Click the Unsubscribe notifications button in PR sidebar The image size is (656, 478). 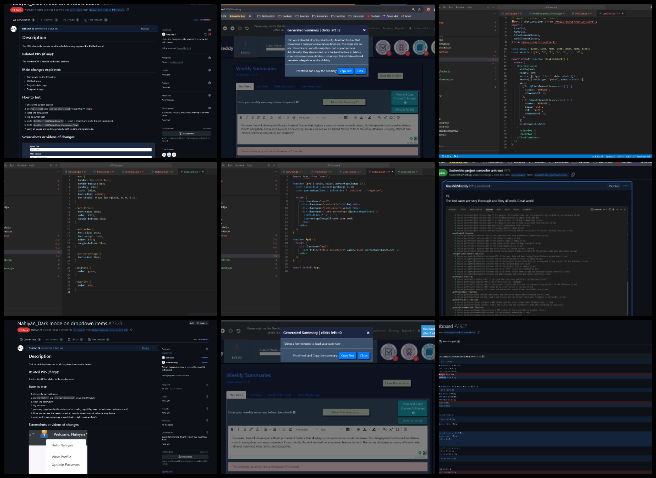tap(185, 132)
